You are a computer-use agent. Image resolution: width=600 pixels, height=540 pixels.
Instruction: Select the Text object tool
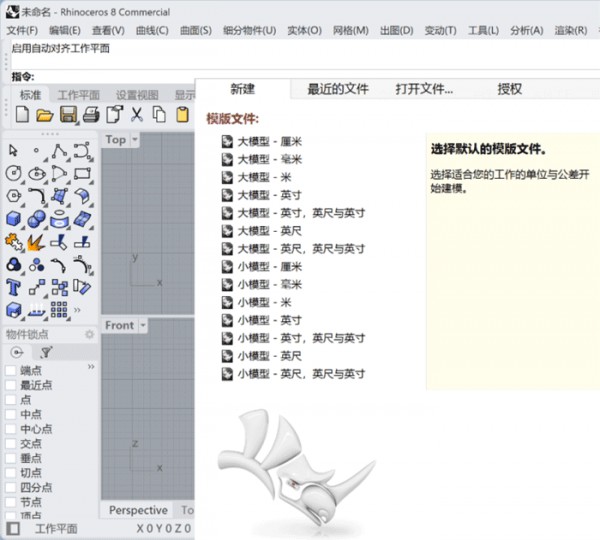tap(14, 287)
